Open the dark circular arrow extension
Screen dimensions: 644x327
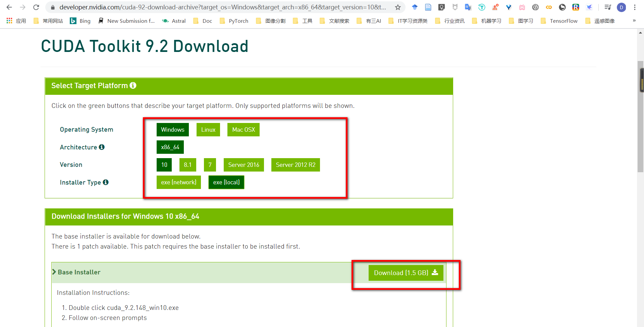pyautogui.click(x=562, y=7)
